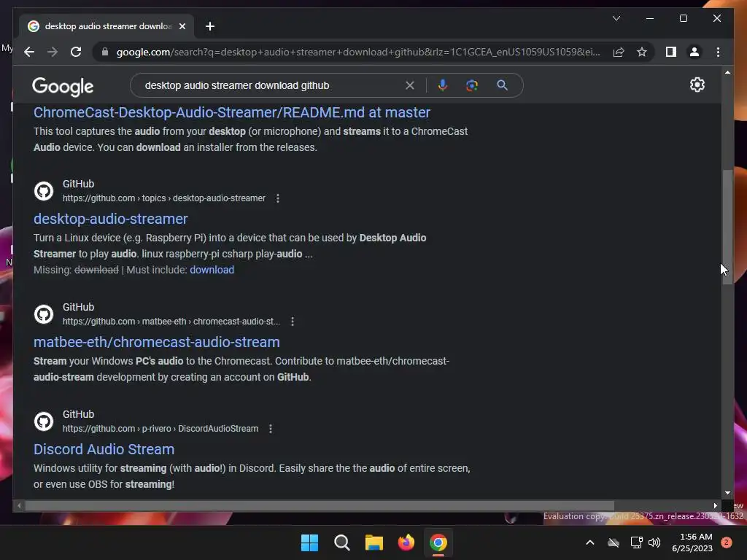Click GitHub favicon of matbee-eth result
The width and height of the screenshot is (747, 560).
coord(44,314)
